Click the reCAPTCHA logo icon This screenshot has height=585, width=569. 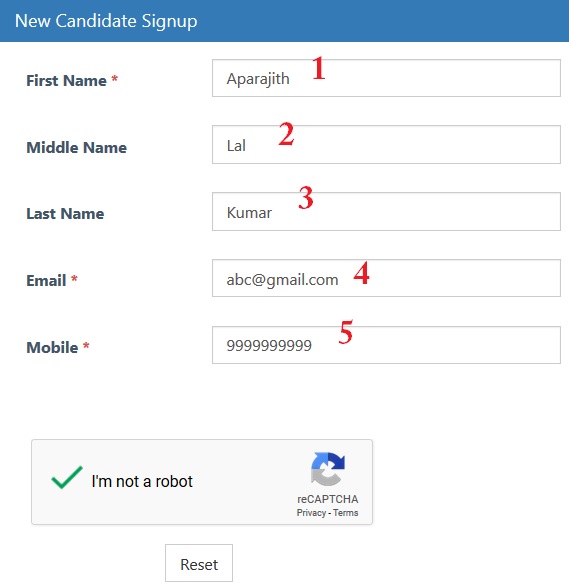click(x=328, y=469)
